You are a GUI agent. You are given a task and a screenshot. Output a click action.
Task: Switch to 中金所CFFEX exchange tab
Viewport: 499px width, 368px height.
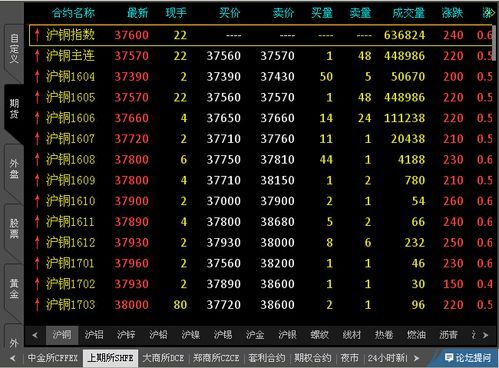coord(53,358)
